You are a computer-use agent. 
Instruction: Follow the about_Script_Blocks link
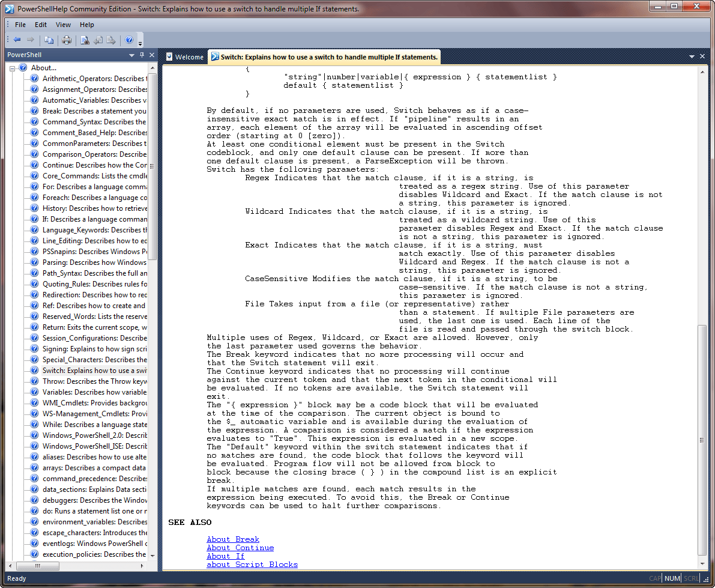[252, 565]
